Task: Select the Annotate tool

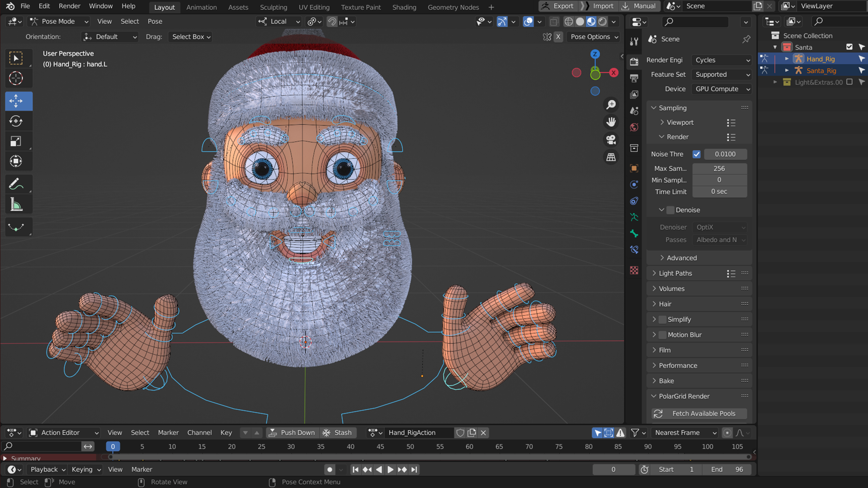Action: click(x=16, y=184)
